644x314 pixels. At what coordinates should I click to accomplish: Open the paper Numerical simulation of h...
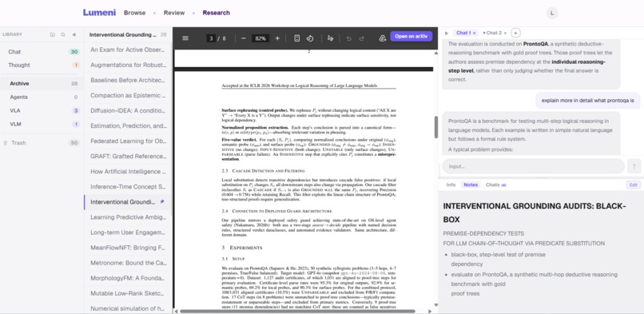point(128,308)
